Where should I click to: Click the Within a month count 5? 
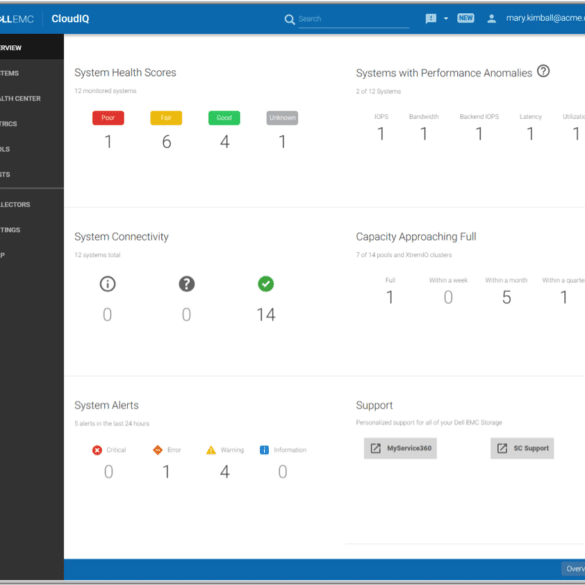click(506, 297)
